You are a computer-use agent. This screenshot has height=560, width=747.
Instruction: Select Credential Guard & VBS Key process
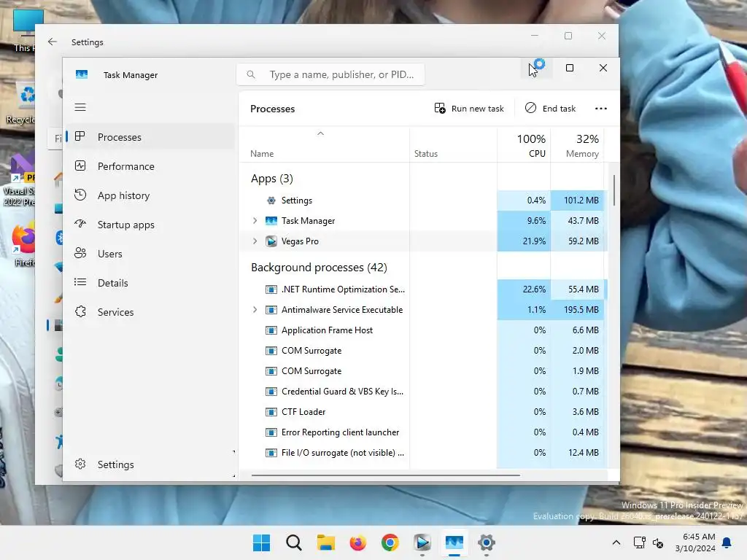424,392
